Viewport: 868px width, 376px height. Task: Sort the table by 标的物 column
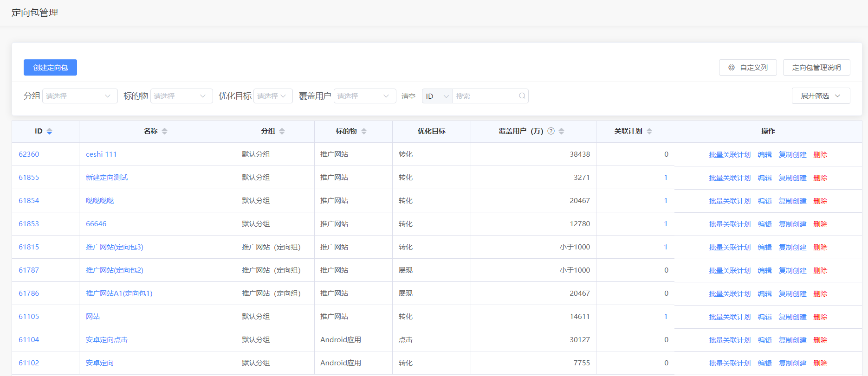coord(363,131)
